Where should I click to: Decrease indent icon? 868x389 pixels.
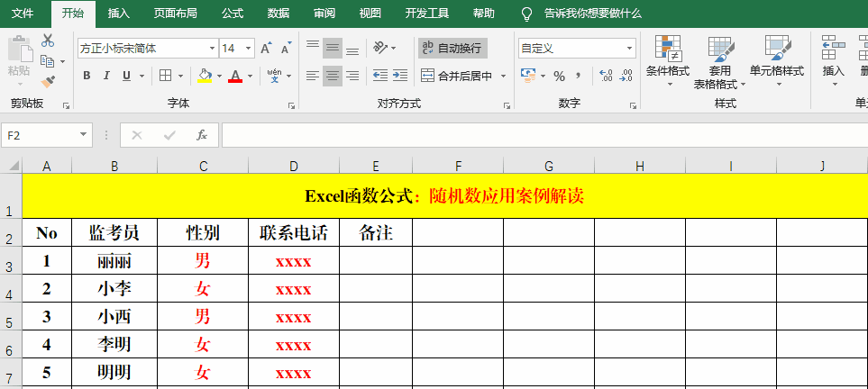coord(379,76)
